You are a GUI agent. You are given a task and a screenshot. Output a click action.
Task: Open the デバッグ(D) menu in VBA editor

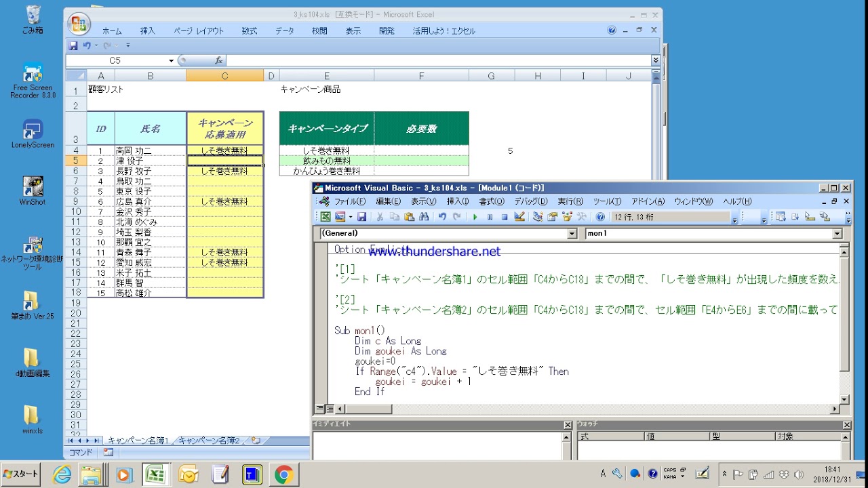coord(531,201)
